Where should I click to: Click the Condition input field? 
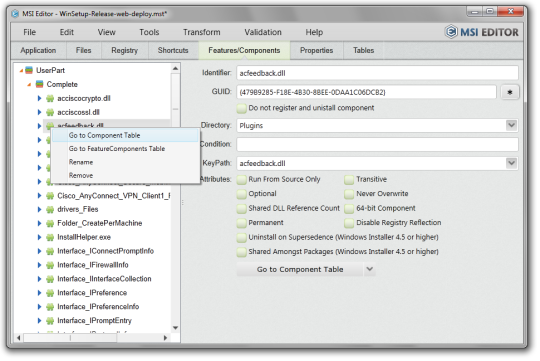[377, 144]
